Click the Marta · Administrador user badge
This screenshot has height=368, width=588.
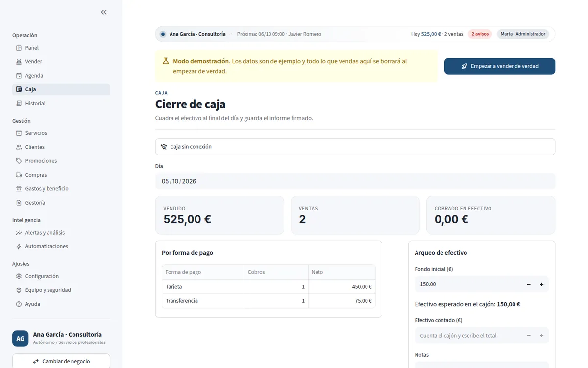(523, 34)
